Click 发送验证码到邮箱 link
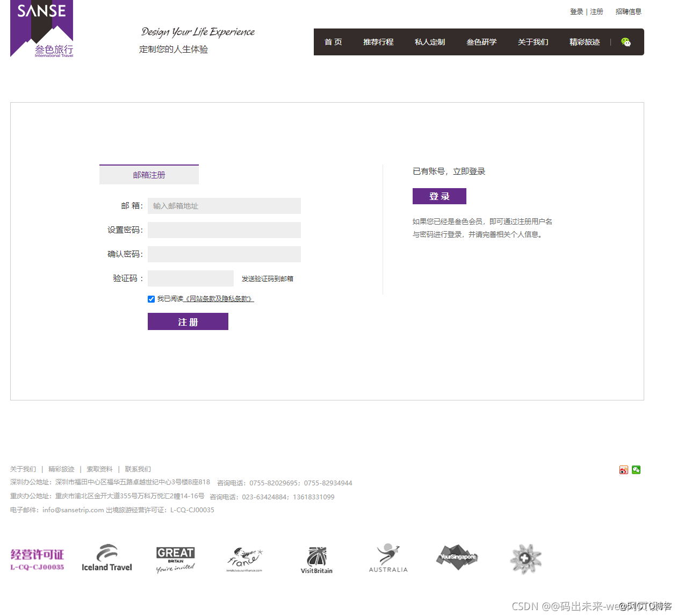 (267, 278)
